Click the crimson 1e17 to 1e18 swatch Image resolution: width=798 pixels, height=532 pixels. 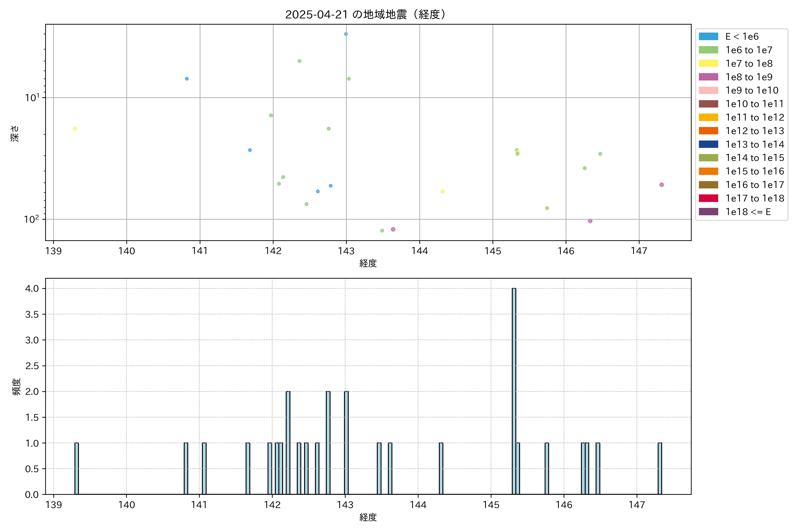coord(708,198)
